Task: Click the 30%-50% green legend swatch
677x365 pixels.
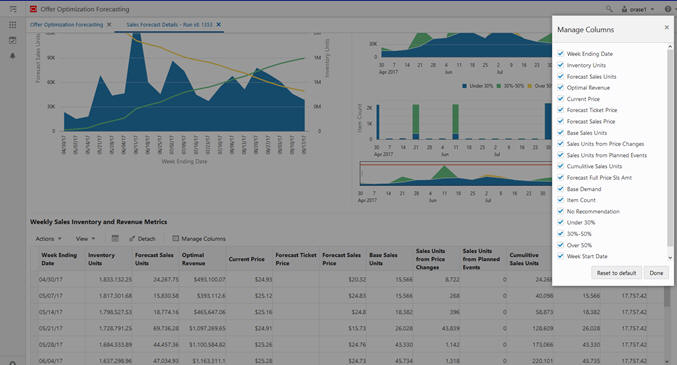Action: (x=499, y=86)
